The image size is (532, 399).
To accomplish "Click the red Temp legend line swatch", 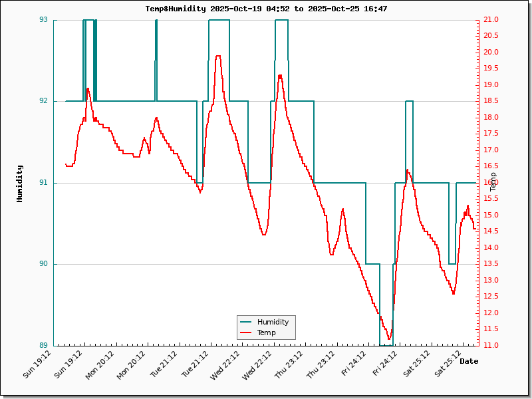I will click(x=247, y=332).
